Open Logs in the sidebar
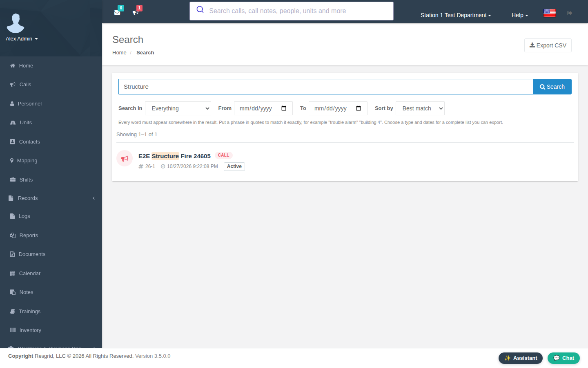This screenshot has width=588, height=368. tap(51, 216)
